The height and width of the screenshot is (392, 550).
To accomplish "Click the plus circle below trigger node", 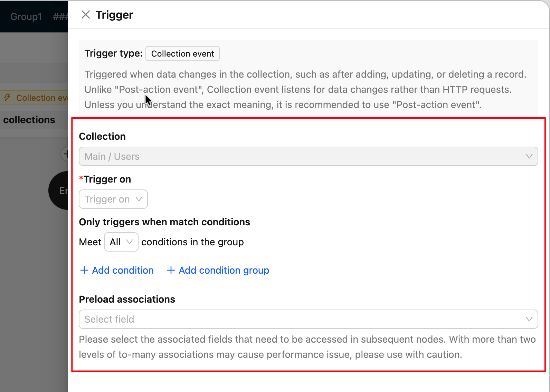I will [65, 154].
